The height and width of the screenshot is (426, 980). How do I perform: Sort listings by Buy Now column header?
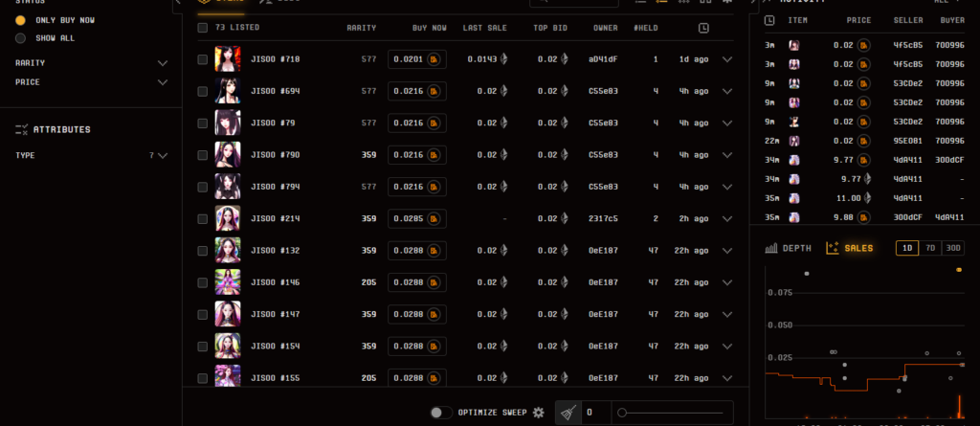(430, 28)
